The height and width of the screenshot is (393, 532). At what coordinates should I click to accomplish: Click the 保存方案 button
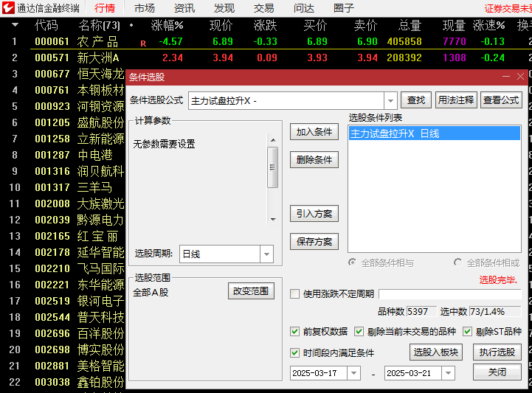[314, 242]
